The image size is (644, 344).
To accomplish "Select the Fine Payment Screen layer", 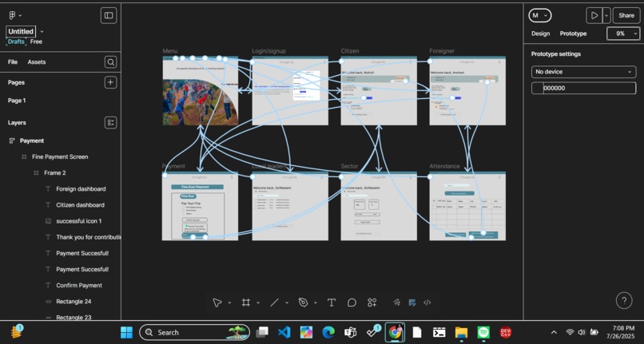I will [60, 156].
